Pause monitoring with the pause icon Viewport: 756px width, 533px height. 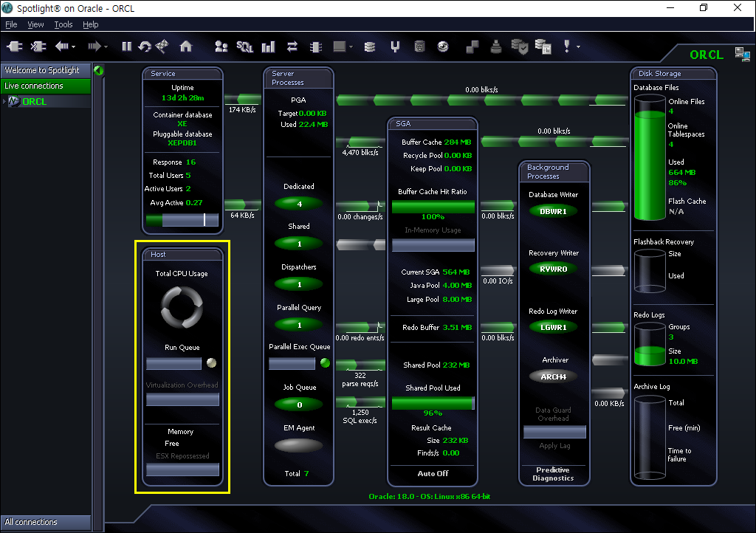point(127,47)
